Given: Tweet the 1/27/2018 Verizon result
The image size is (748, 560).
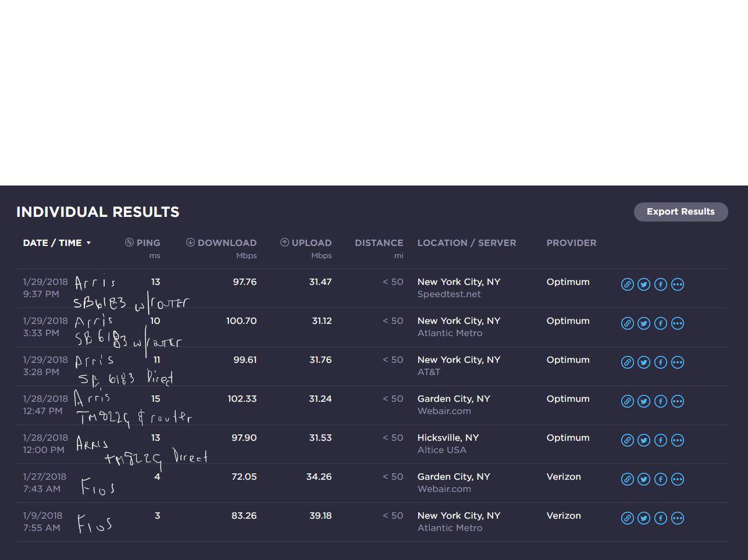Looking at the screenshot, I should coord(644,479).
